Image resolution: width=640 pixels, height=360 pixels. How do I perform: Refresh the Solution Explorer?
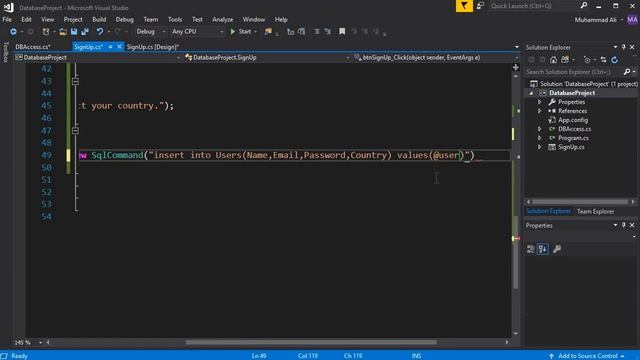coord(614,60)
